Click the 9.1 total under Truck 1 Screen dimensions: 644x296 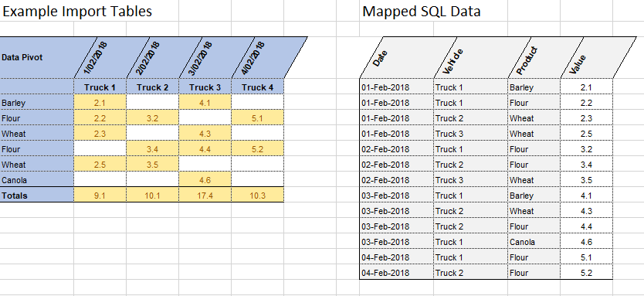tap(100, 196)
